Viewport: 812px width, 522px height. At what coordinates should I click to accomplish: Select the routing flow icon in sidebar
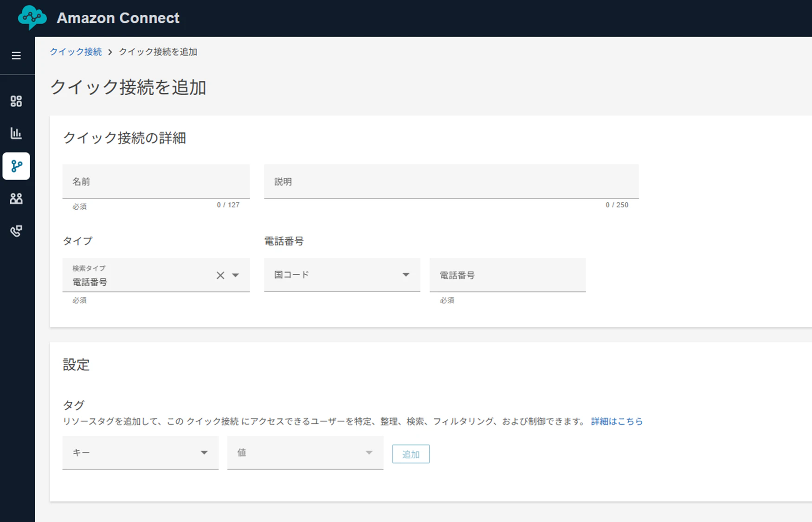click(16, 166)
